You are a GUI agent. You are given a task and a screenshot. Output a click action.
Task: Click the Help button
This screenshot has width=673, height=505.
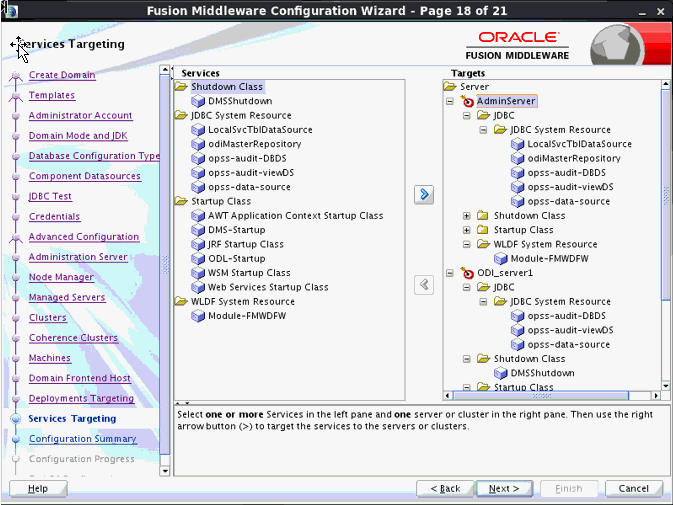coord(38,489)
